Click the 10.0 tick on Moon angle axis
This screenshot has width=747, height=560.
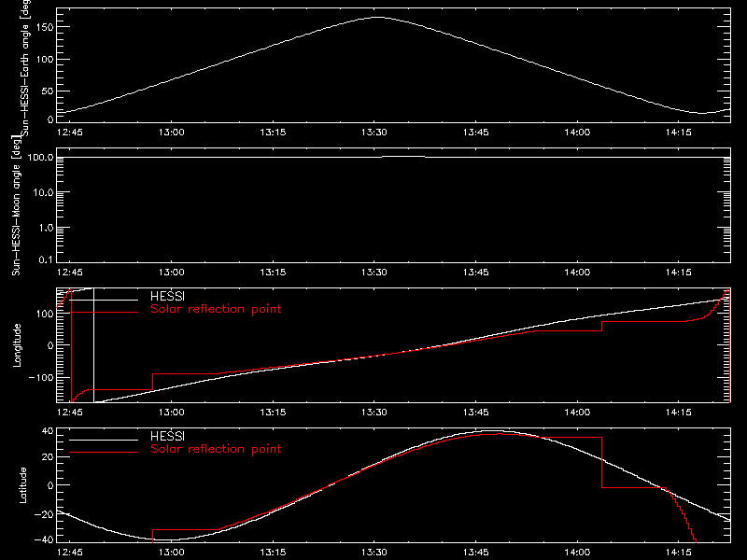[43, 193]
